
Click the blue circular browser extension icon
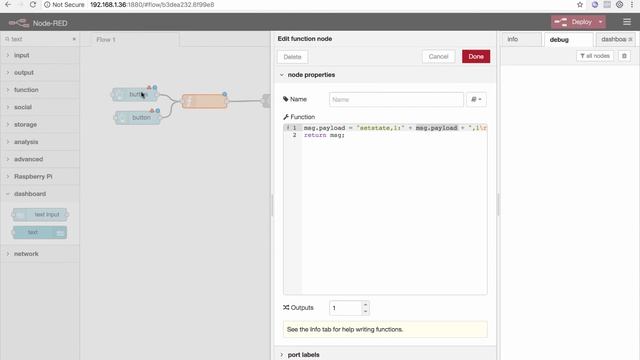click(595, 4)
